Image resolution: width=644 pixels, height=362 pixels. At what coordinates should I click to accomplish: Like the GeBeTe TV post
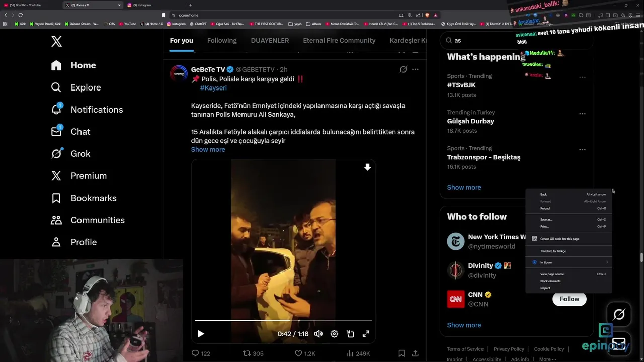point(305,353)
